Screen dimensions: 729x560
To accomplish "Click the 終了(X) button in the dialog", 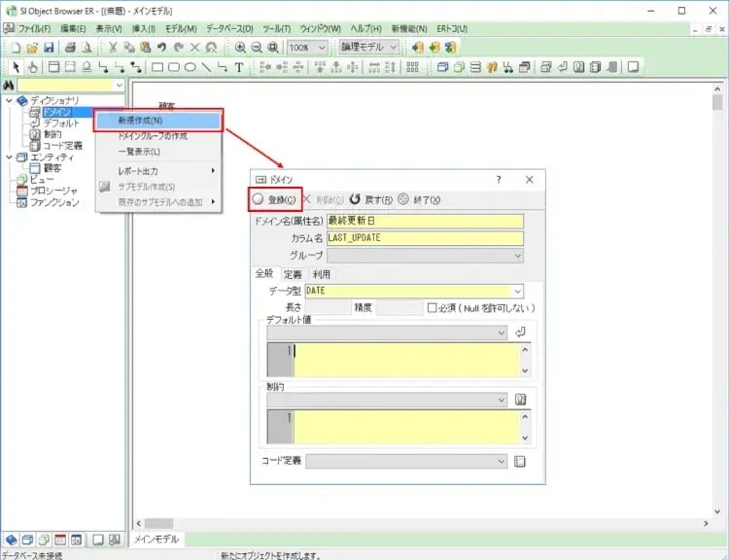I will [x=419, y=199].
